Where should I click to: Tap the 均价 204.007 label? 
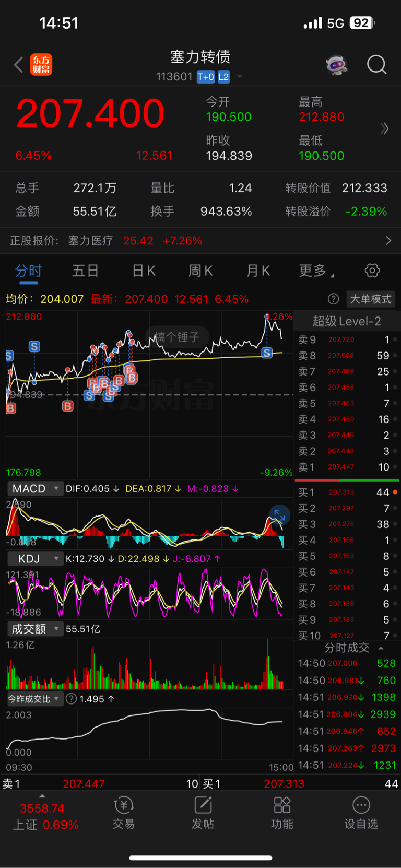point(44,299)
